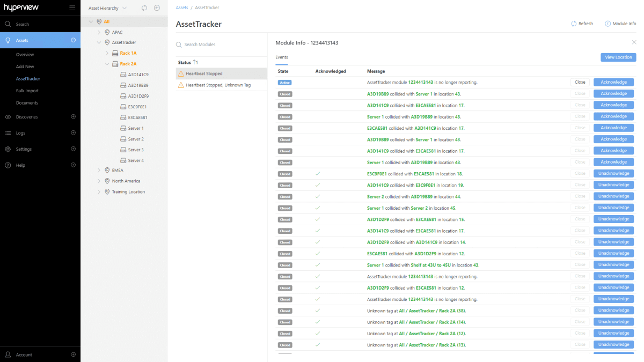Image resolution: width=644 pixels, height=362 pixels.
Task: Refresh the asset hierarchy with the circular arrows icon
Action: [143, 8]
